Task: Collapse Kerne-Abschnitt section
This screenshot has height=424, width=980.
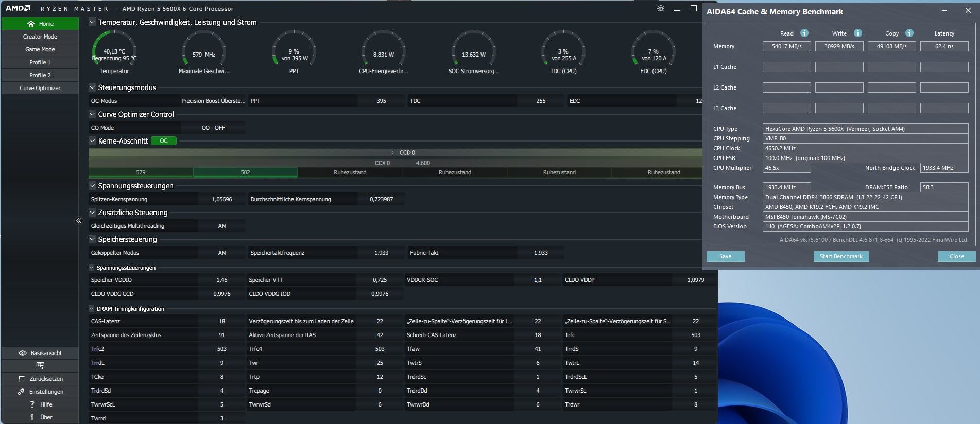Action: (x=92, y=141)
